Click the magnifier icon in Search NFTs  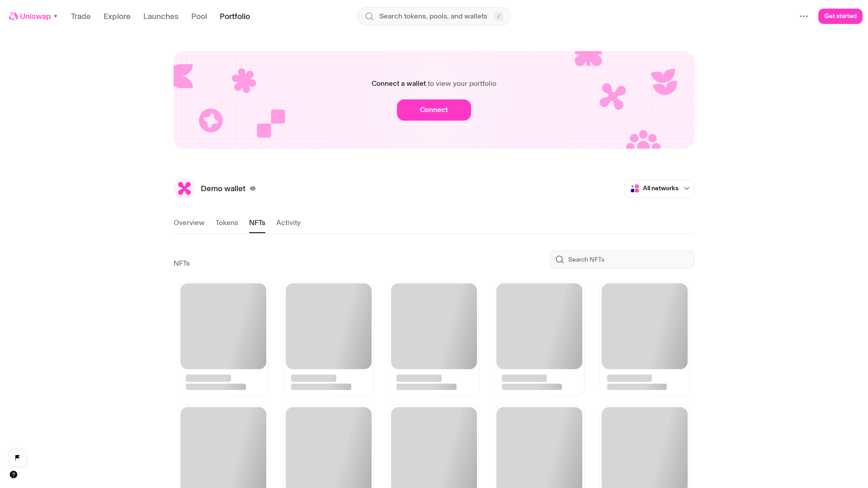tap(560, 259)
